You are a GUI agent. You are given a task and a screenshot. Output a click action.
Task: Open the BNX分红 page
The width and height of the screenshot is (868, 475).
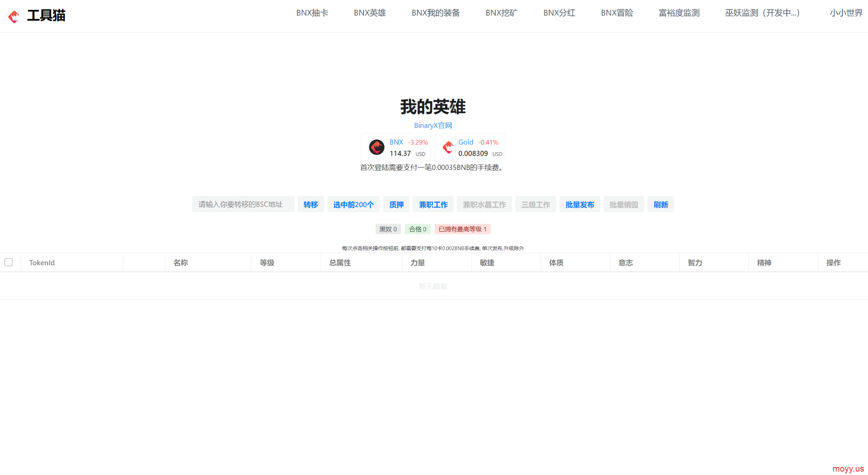(559, 13)
